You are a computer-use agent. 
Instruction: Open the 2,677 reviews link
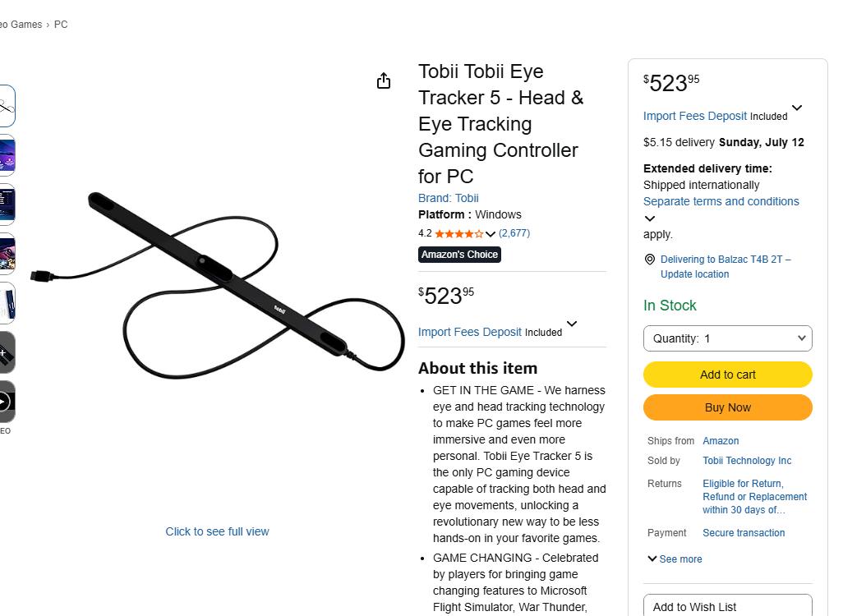514,233
